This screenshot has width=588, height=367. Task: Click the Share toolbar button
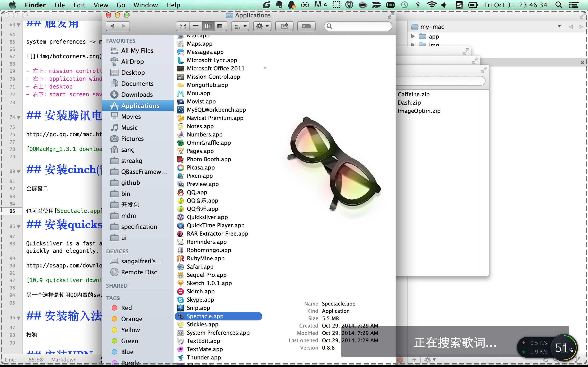[x=284, y=26]
